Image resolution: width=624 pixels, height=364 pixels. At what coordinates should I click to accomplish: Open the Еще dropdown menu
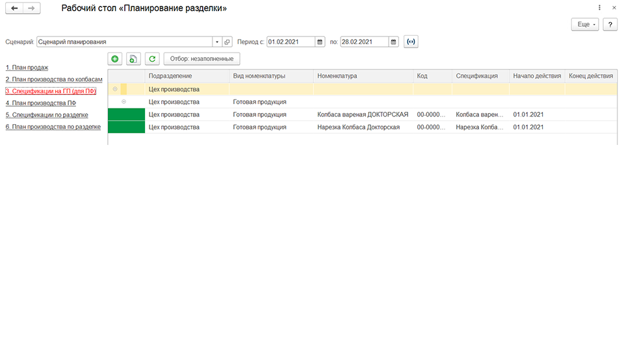585,24
